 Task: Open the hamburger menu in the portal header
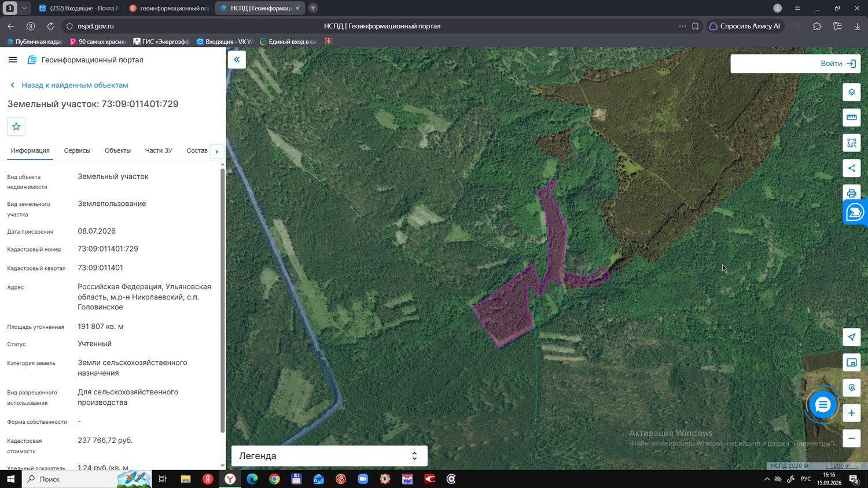tap(13, 60)
